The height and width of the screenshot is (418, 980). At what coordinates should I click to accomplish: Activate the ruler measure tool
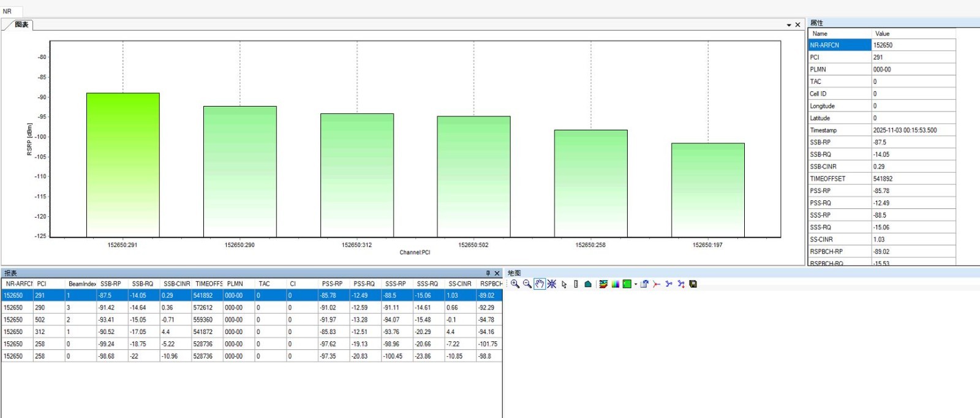click(x=576, y=284)
